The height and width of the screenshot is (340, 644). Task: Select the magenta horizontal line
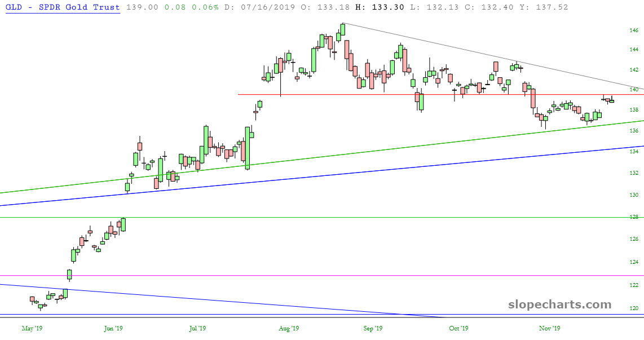click(x=338, y=276)
